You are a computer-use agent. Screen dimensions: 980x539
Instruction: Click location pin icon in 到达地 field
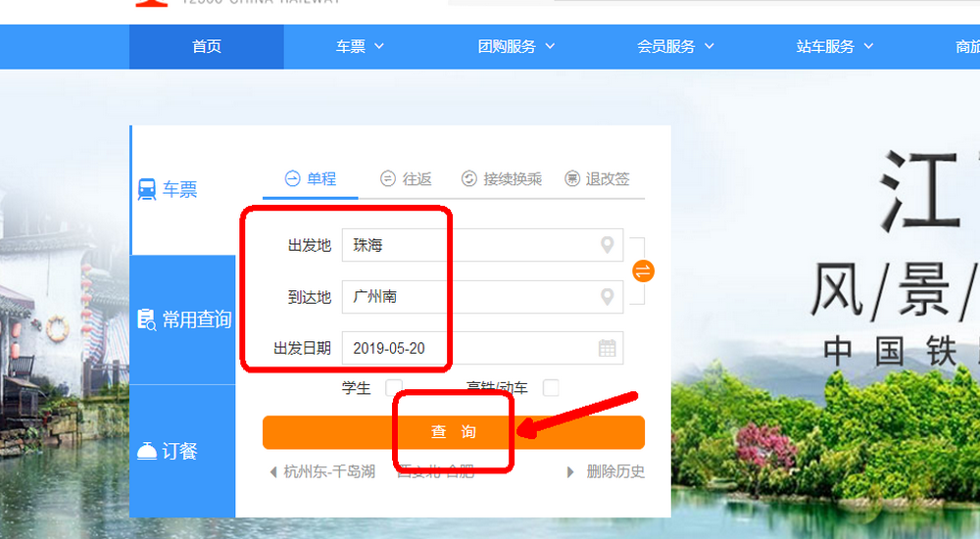point(607,296)
